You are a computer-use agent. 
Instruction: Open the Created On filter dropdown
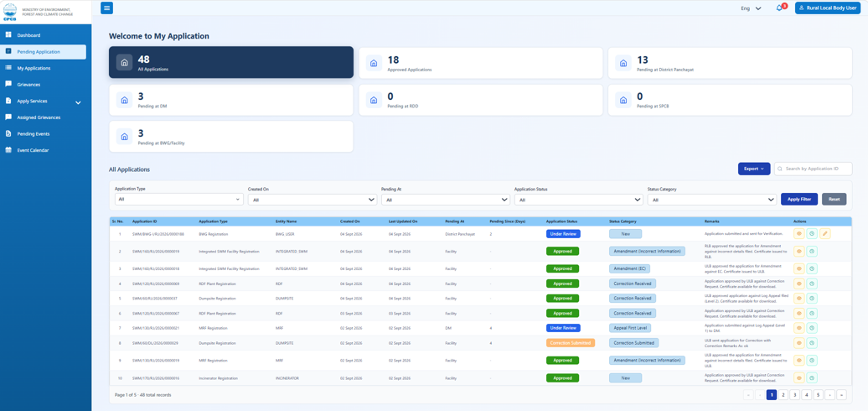coord(313,200)
